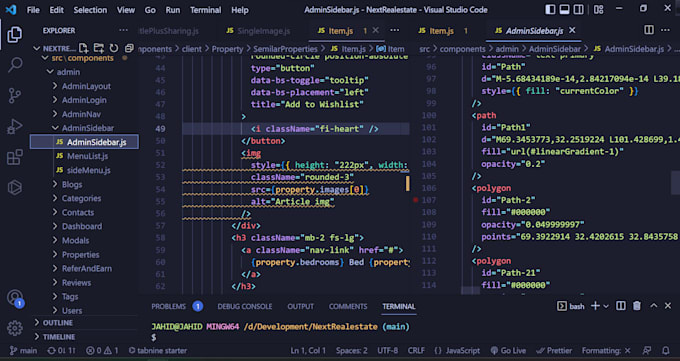
Task: Click the New File icon in Explorer
Action: [x=84, y=48]
